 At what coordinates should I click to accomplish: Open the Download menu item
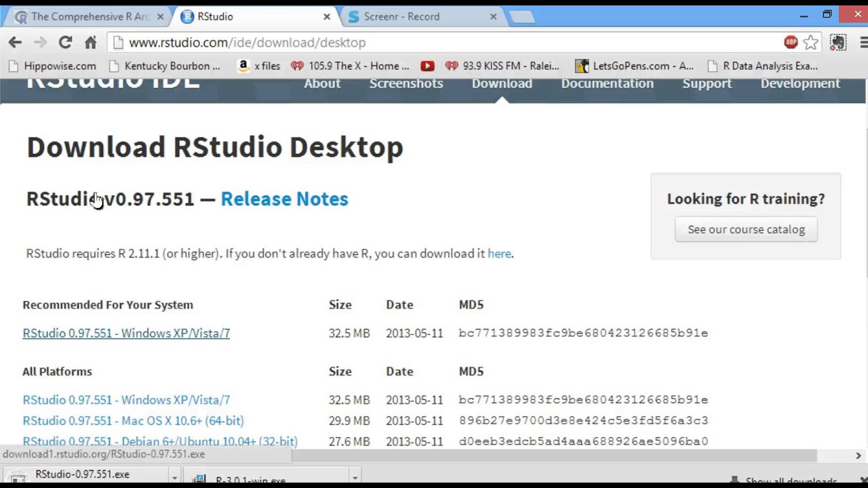pos(502,83)
